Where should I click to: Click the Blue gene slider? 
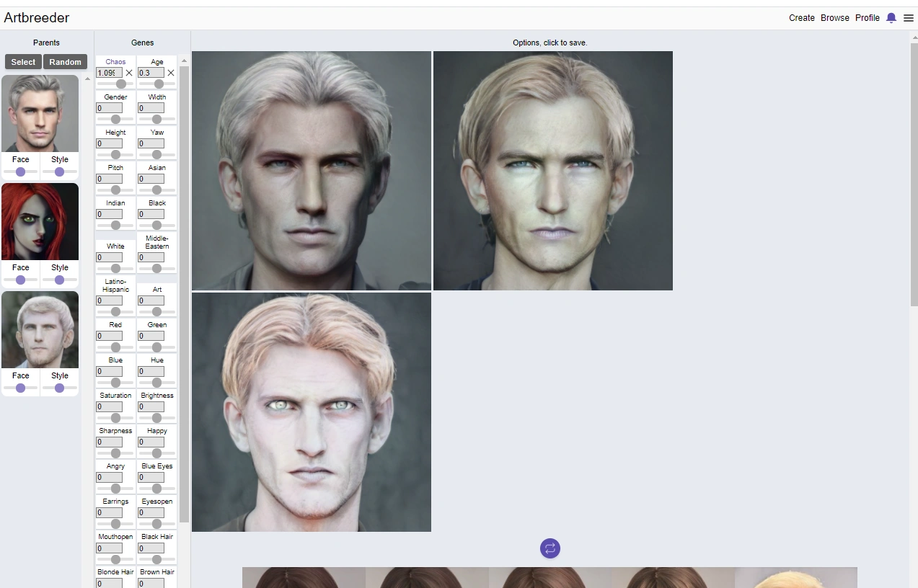[115, 383]
